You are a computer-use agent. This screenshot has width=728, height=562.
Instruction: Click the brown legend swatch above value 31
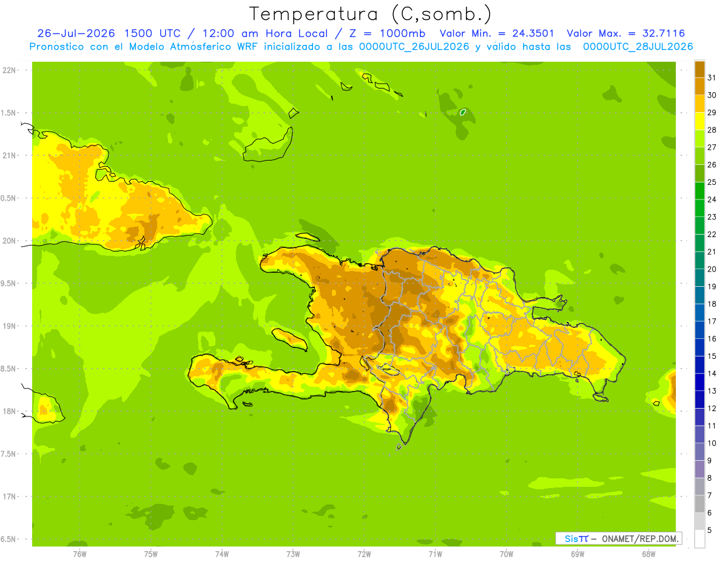click(x=699, y=69)
